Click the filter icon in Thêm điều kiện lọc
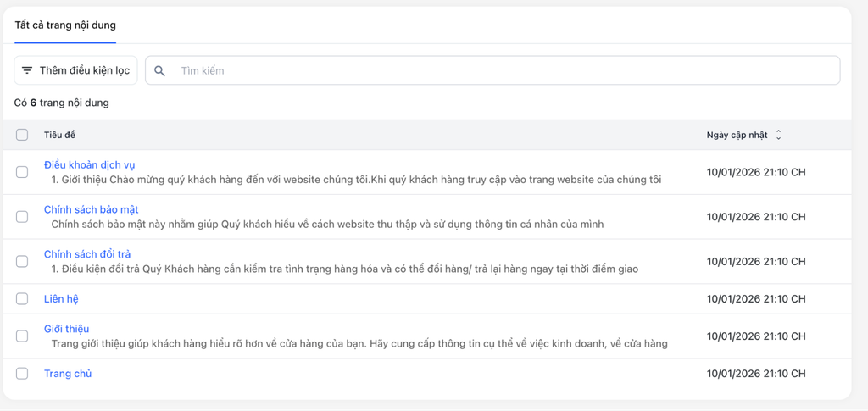 [x=27, y=70]
